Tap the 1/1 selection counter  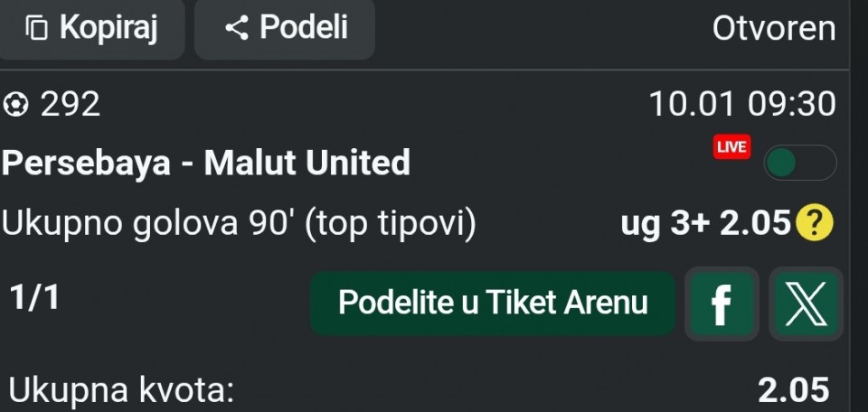(x=34, y=296)
